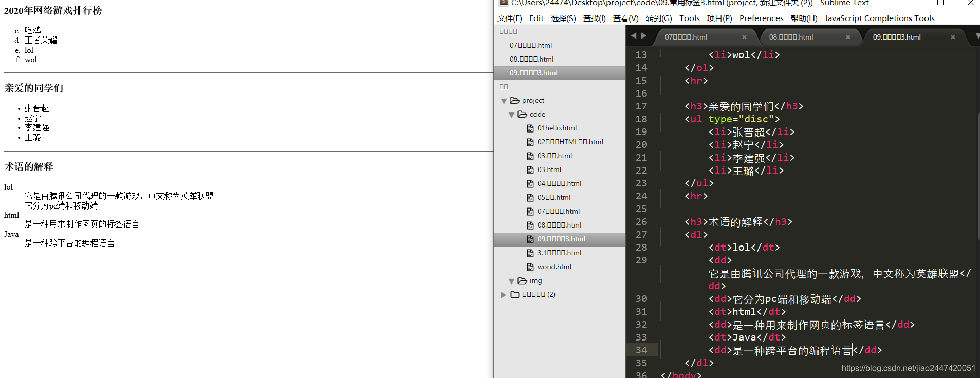Expand the bottom folder ending in (2)
This screenshot has height=378, width=980.
pos(504,295)
